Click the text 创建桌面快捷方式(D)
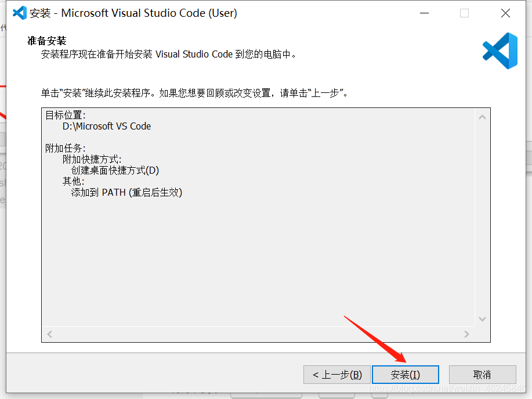 click(115, 171)
